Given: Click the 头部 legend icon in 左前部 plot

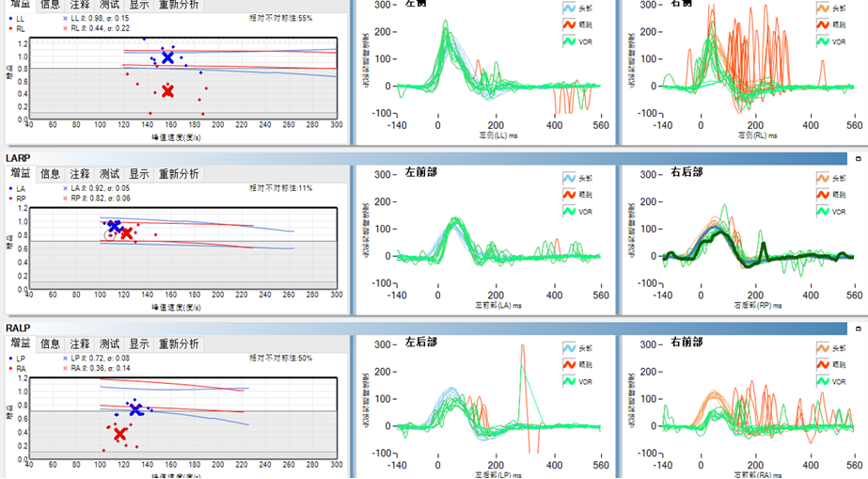Looking at the screenshot, I should [570, 178].
